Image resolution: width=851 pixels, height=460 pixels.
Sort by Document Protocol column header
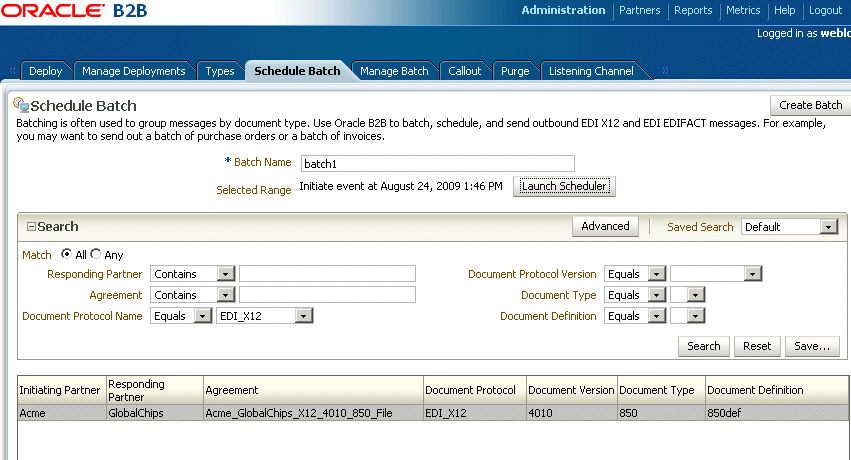point(474,390)
